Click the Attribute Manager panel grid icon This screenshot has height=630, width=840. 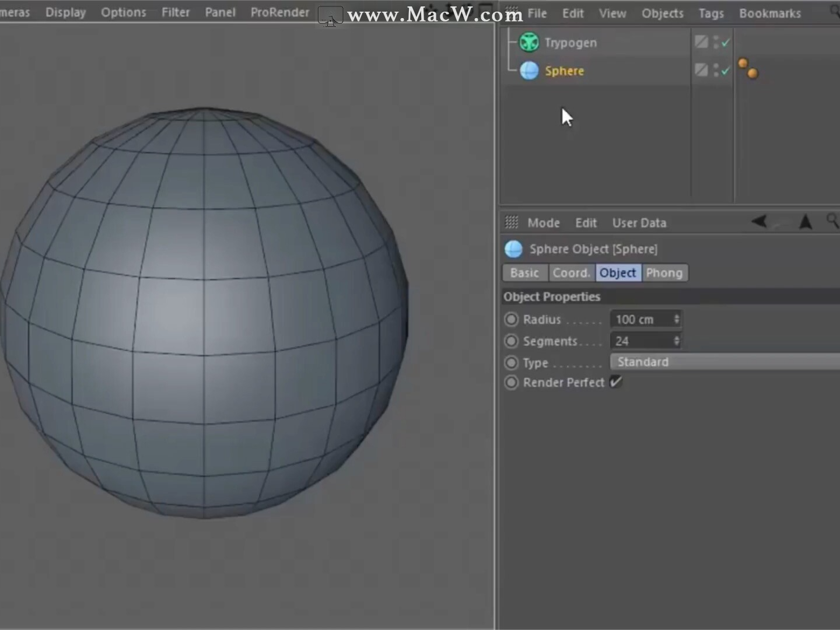point(512,222)
